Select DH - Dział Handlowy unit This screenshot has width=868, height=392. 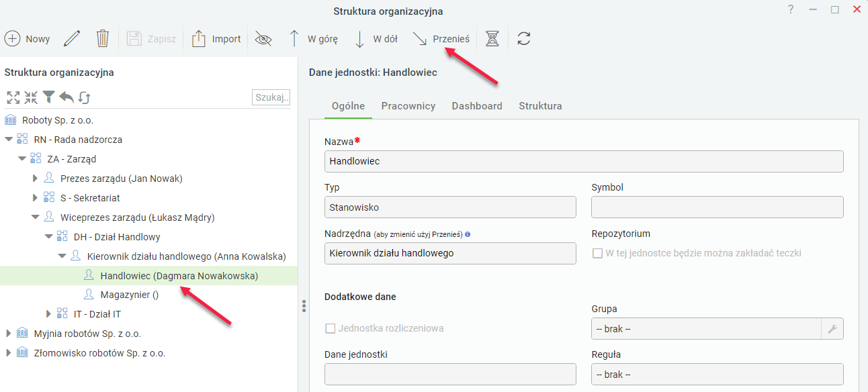(117, 237)
